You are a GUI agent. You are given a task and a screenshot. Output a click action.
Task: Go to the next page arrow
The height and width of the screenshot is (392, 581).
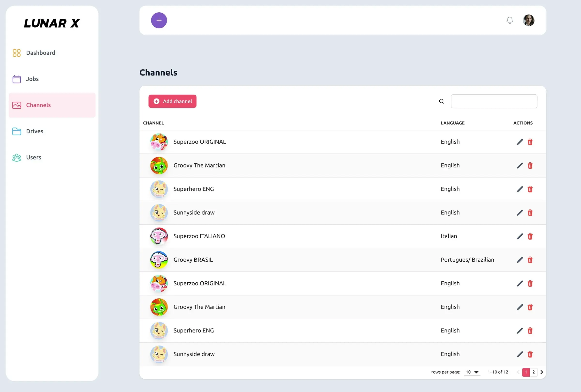[542, 372]
